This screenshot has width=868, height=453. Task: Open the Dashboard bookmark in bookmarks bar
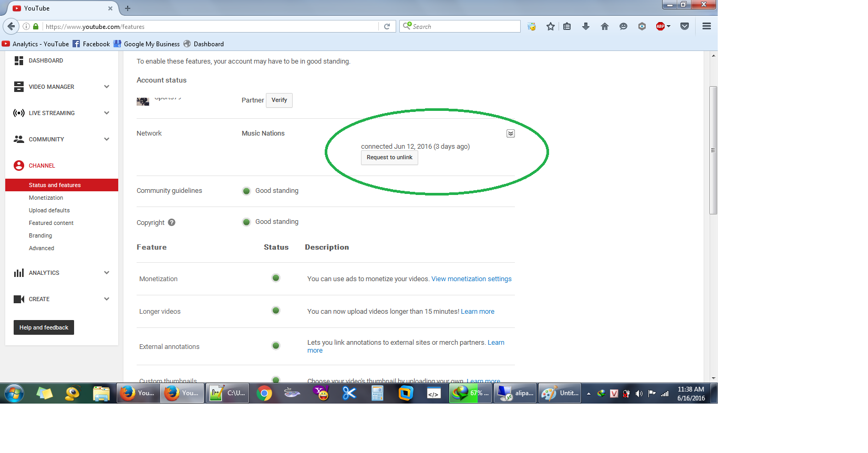[x=203, y=44]
